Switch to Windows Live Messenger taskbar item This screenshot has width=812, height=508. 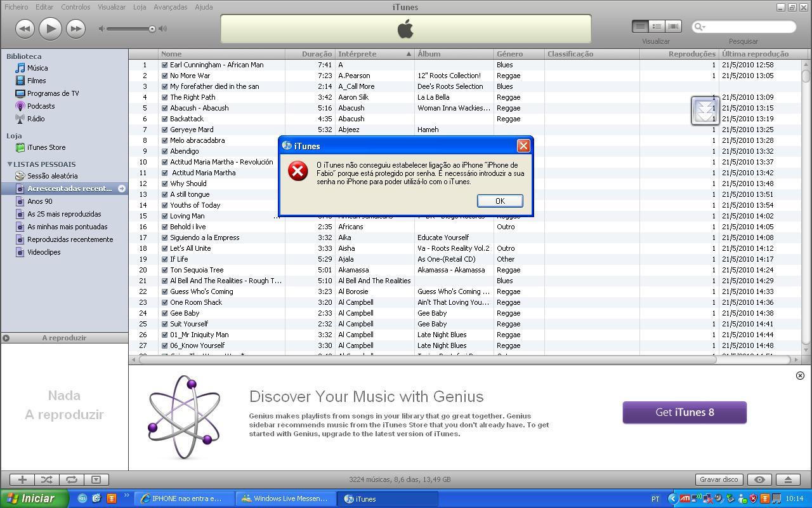coord(285,498)
